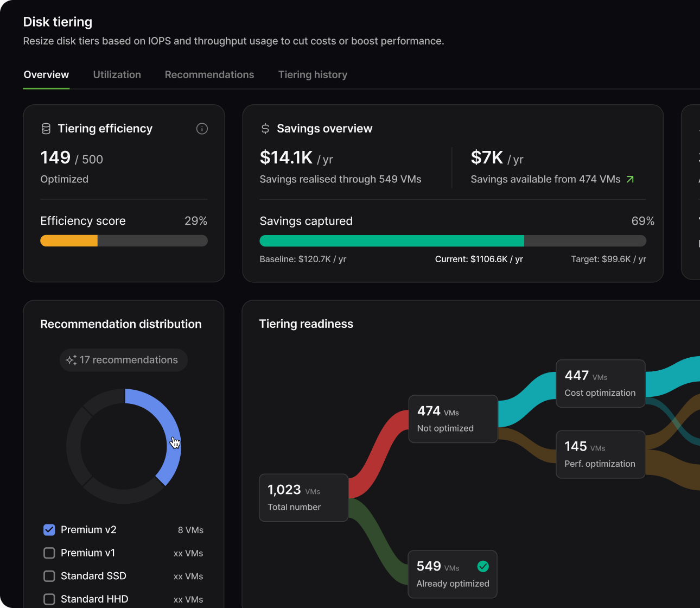Screen dimensions: 700x608
Task: Click the 'Baseline: $120.7K / yr' label
Action: (x=303, y=259)
